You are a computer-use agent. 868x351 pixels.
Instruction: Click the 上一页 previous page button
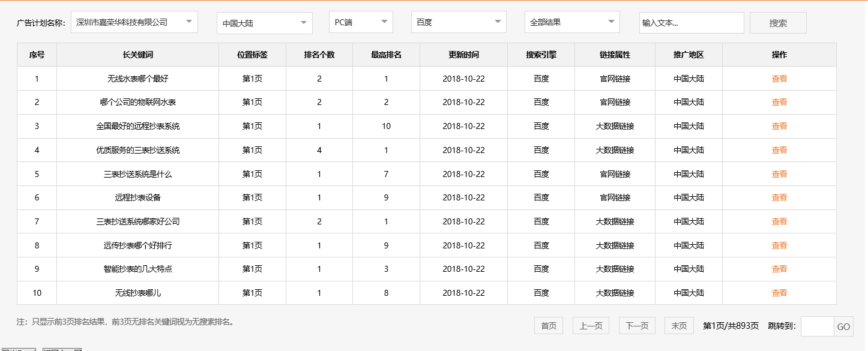click(591, 325)
